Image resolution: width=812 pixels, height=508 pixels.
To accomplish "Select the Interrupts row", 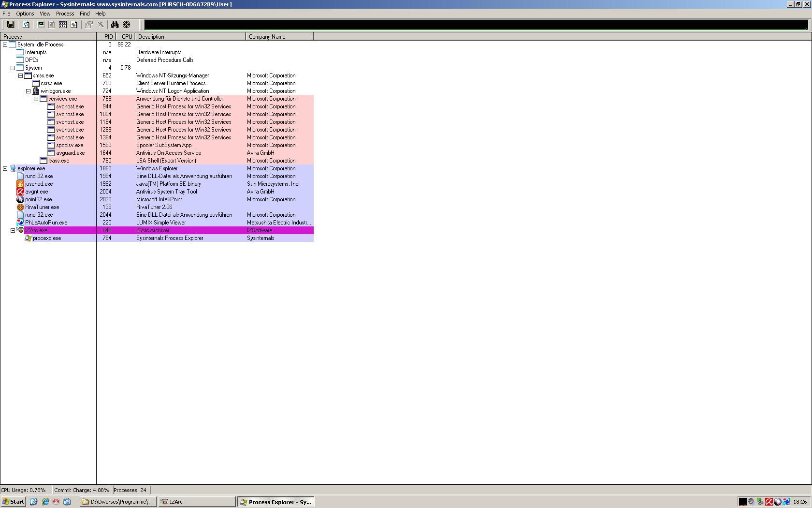I will [x=157, y=52].
